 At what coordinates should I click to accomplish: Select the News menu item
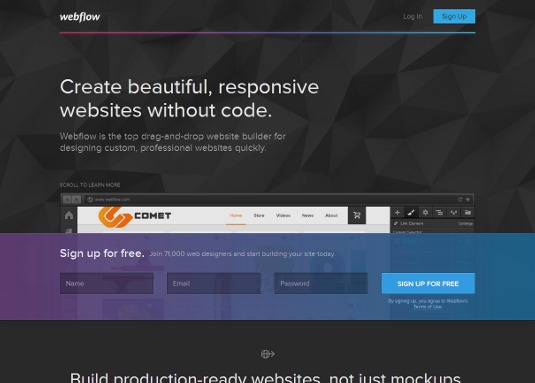click(x=307, y=216)
